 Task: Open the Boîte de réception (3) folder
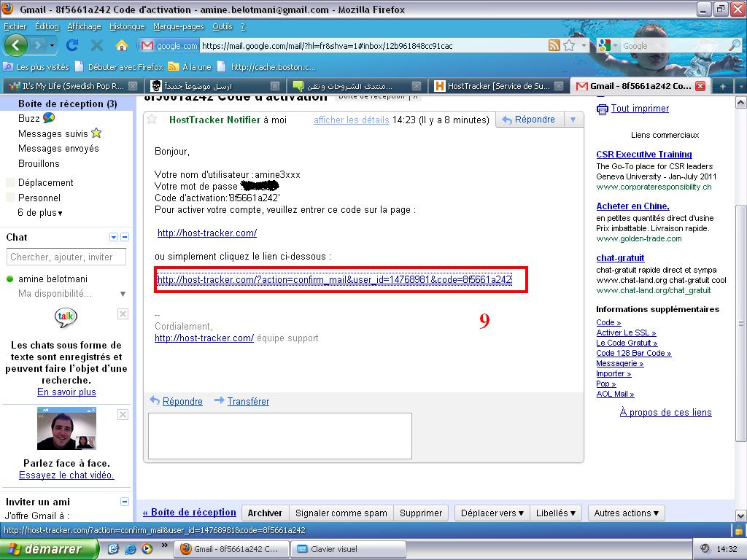[x=68, y=104]
